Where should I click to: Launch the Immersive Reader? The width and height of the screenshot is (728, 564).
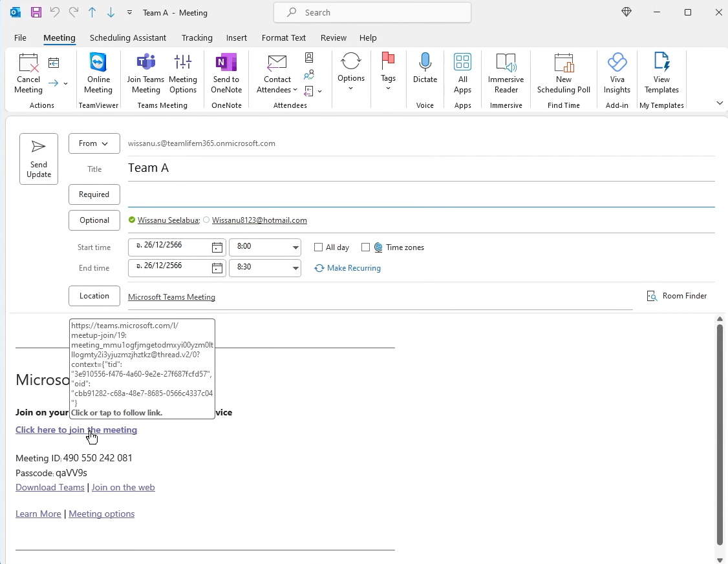pyautogui.click(x=506, y=74)
